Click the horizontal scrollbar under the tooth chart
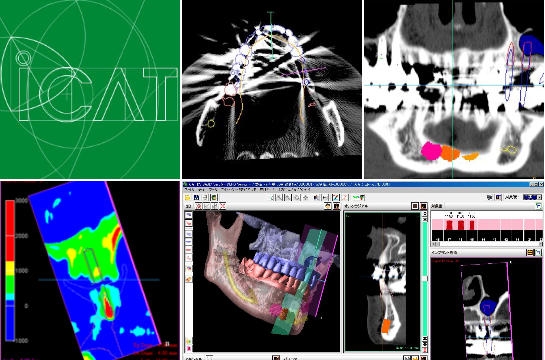This screenshot has width=545, height=360. (487, 244)
